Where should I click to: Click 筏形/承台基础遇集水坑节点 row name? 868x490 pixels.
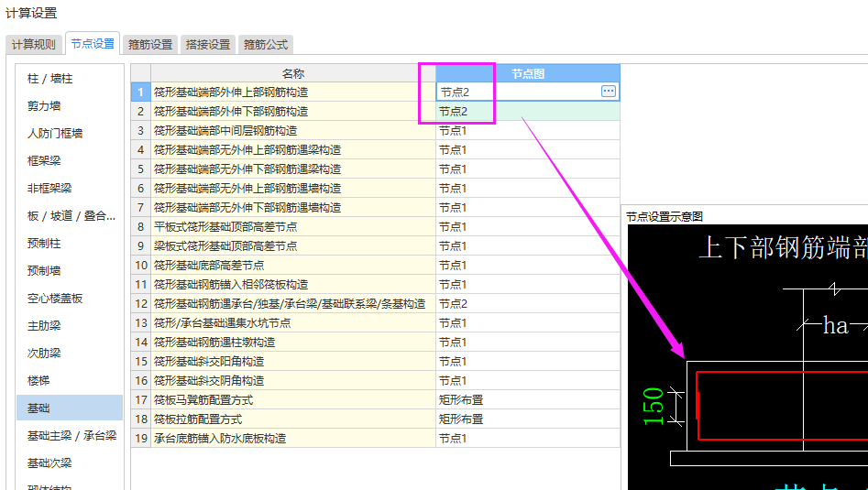pyautogui.click(x=292, y=322)
